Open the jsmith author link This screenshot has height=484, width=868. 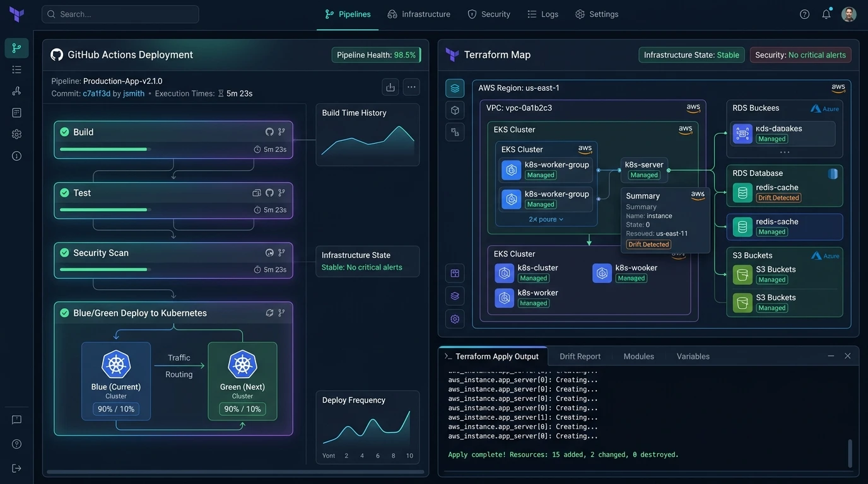click(133, 93)
